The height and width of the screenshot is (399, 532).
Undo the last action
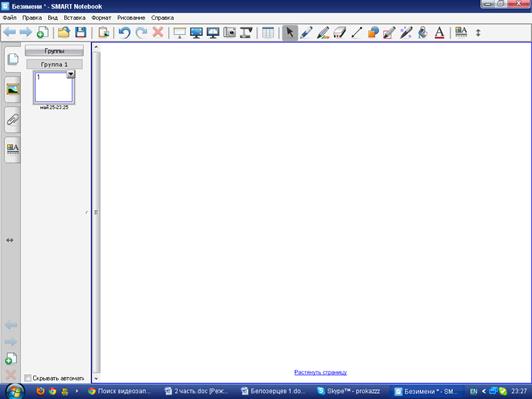pyautogui.click(x=125, y=33)
